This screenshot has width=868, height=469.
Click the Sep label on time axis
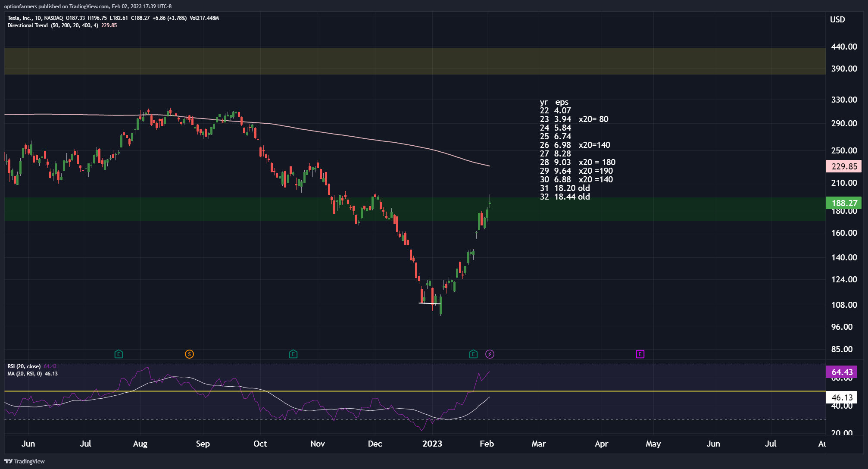(203, 444)
